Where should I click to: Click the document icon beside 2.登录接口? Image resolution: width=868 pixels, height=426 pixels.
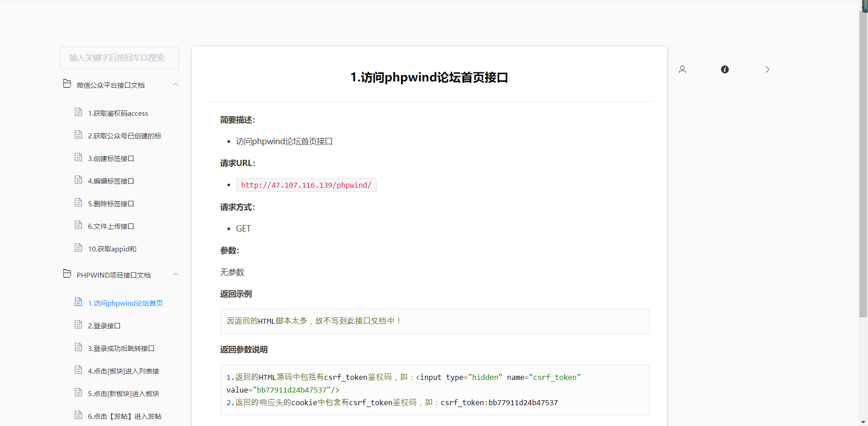click(78, 324)
